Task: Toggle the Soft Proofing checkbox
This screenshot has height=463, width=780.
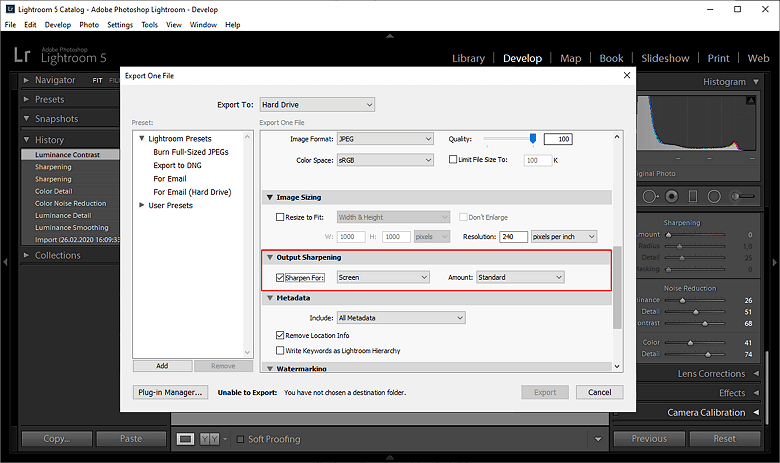Action: pyautogui.click(x=240, y=439)
